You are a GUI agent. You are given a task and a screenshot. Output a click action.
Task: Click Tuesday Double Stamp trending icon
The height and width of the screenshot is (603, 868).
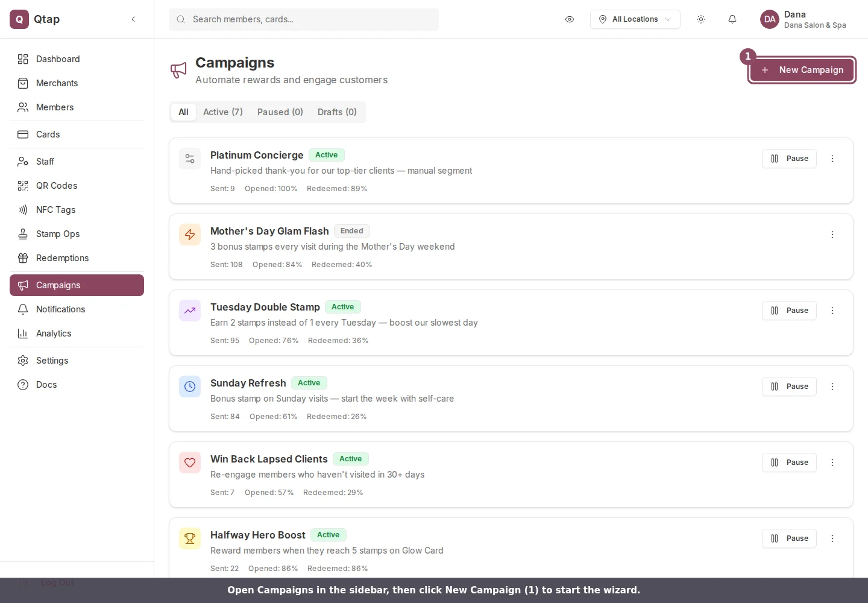click(x=190, y=311)
